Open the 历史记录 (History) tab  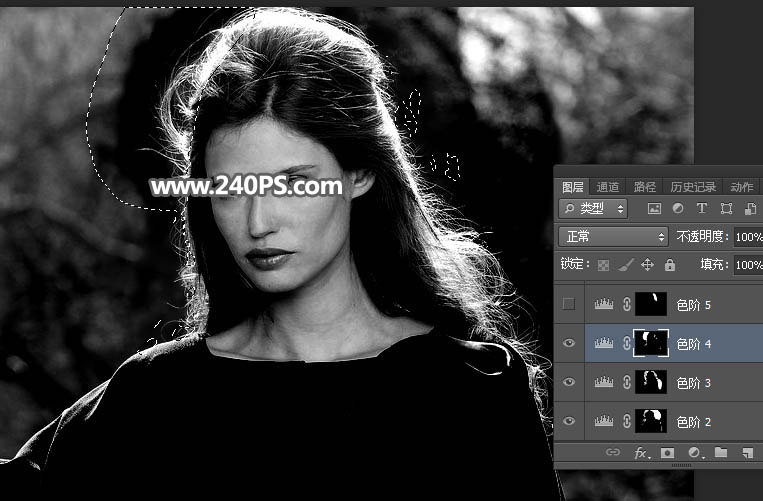693,187
